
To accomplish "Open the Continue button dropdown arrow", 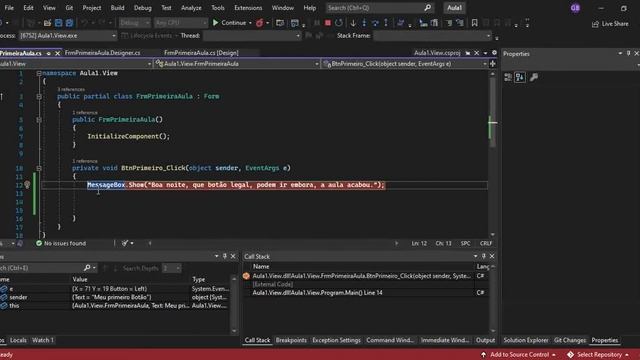I will tap(250, 23).
